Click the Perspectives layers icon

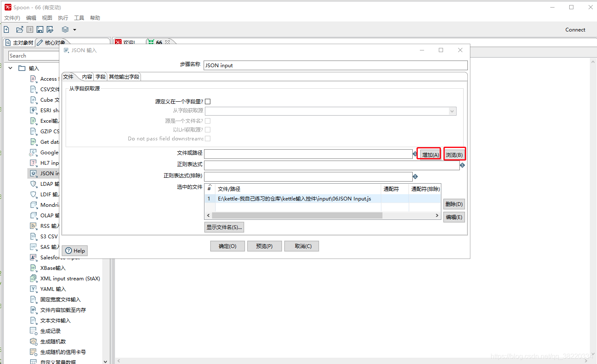[x=65, y=29]
